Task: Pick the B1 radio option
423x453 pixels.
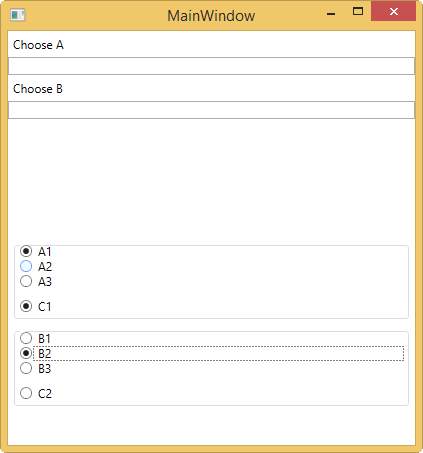Action: [x=26, y=338]
